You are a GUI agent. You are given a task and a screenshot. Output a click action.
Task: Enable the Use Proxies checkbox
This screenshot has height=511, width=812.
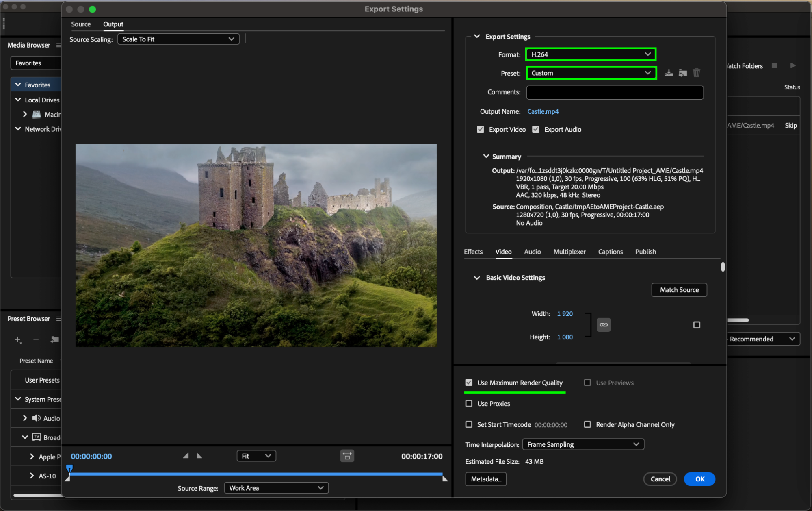469,404
